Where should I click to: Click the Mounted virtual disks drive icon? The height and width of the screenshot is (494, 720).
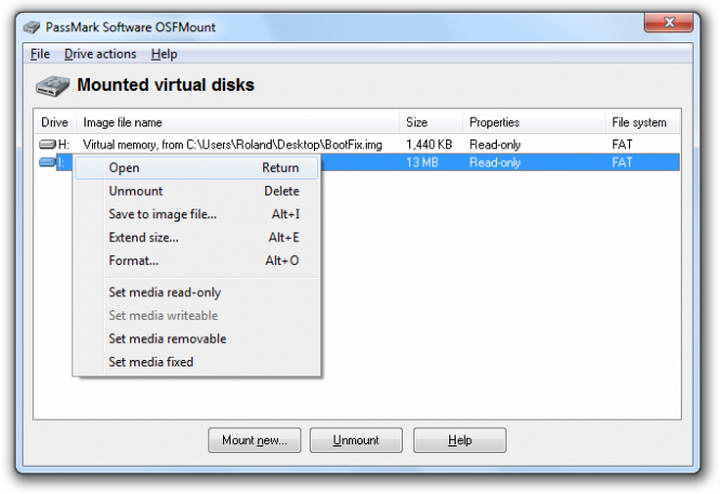click(53, 85)
